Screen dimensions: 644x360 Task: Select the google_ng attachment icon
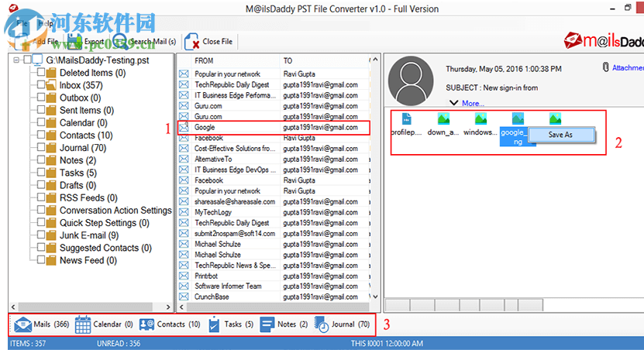pyautogui.click(x=518, y=119)
